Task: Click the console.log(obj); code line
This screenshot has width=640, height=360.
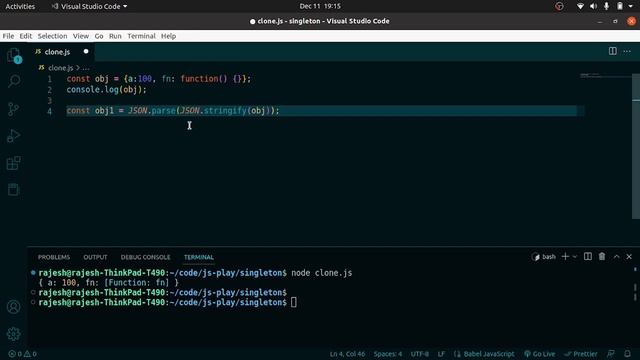Action: pos(106,89)
